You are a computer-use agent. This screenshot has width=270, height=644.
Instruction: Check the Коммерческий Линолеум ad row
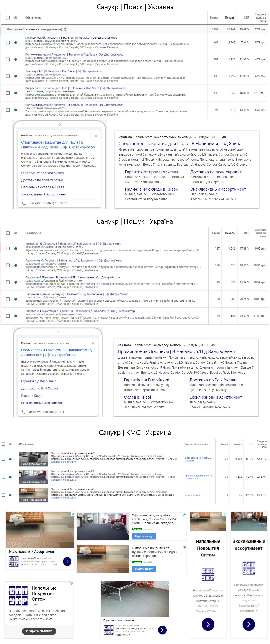coord(8,43)
